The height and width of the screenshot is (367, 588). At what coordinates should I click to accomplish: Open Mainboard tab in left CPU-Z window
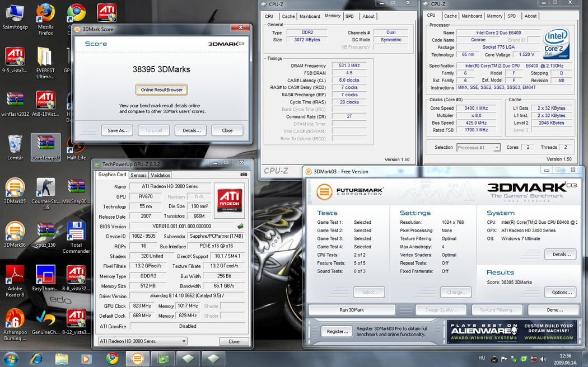pos(309,16)
